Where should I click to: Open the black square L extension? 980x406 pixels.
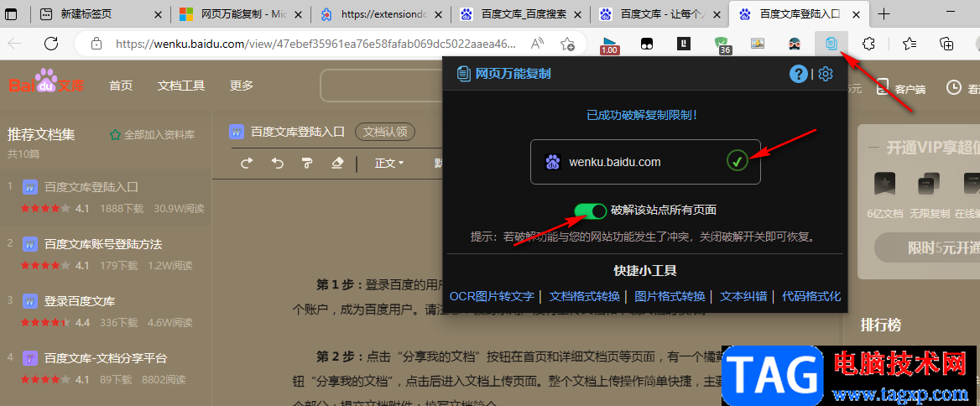coord(685,43)
